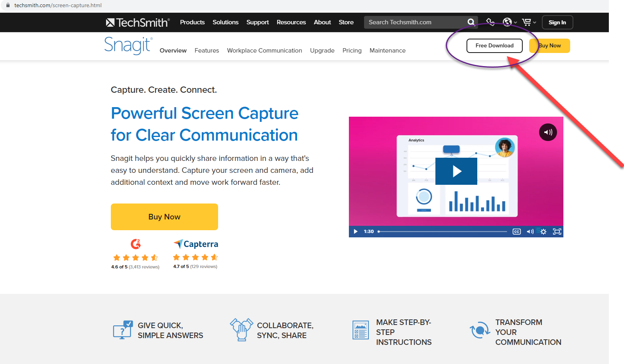Screen dimensions: 624x364
Task: Expand the shopping cart dropdown
Action: click(529, 22)
